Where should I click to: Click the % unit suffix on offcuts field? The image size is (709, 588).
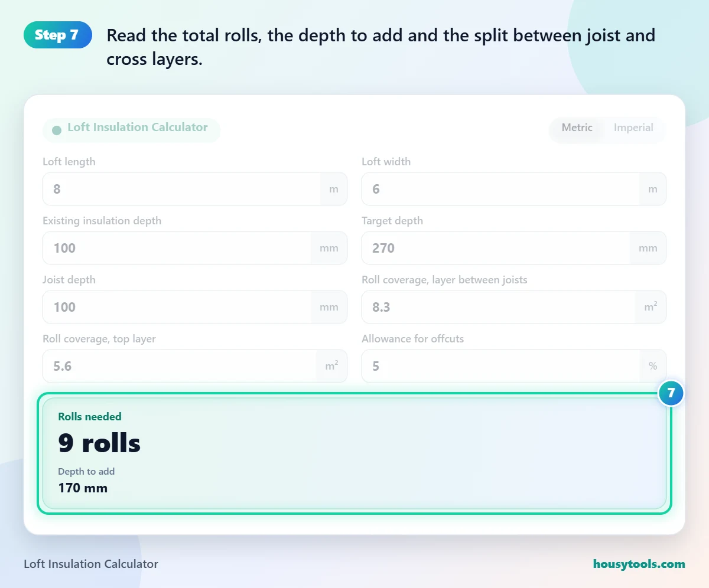(x=653, y=366)
